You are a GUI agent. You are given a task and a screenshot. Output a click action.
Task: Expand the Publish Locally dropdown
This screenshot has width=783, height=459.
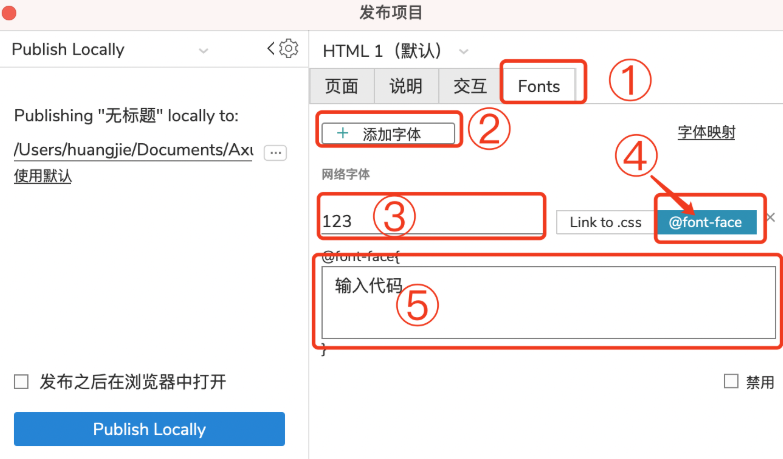(x=203, y=50)
